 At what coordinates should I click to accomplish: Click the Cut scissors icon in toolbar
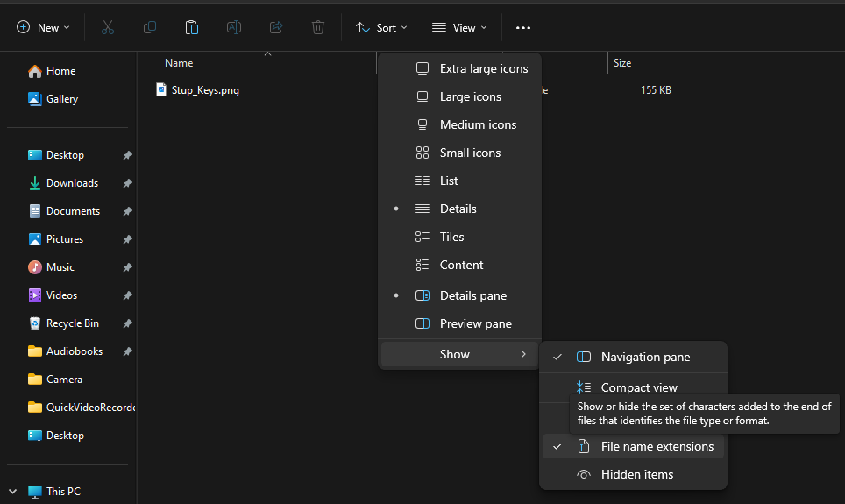(108, 27)
